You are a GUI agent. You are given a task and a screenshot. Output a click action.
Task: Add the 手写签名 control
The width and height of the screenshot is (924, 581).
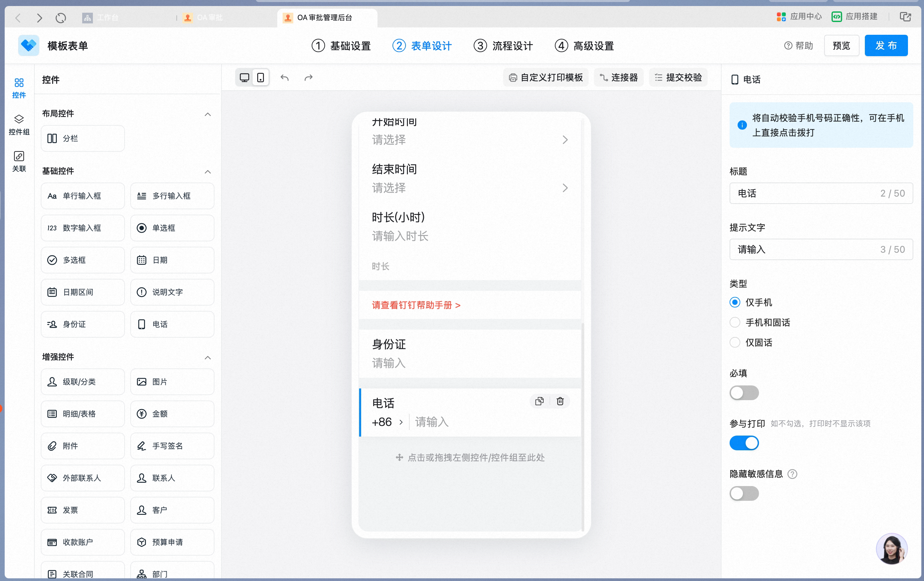[172, 446]
